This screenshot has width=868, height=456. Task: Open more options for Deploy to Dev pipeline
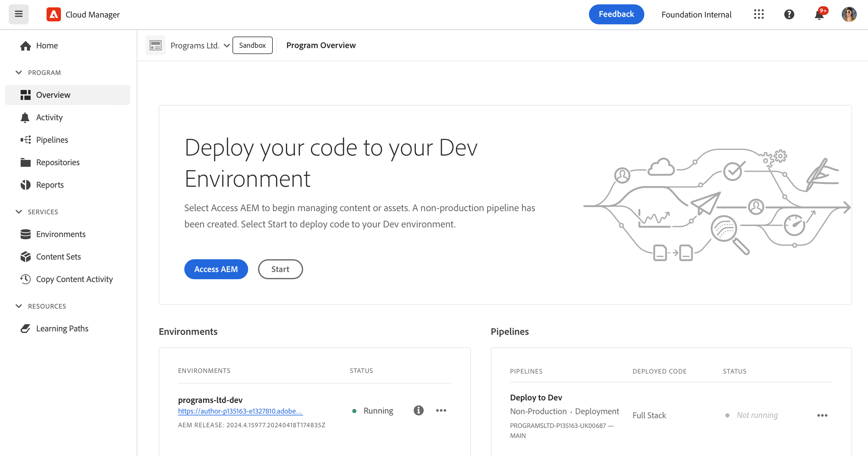[x=822, y=415]
